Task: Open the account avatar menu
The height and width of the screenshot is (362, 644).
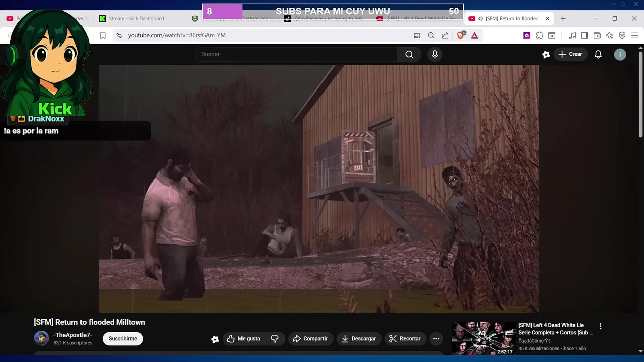Action: 620,54
